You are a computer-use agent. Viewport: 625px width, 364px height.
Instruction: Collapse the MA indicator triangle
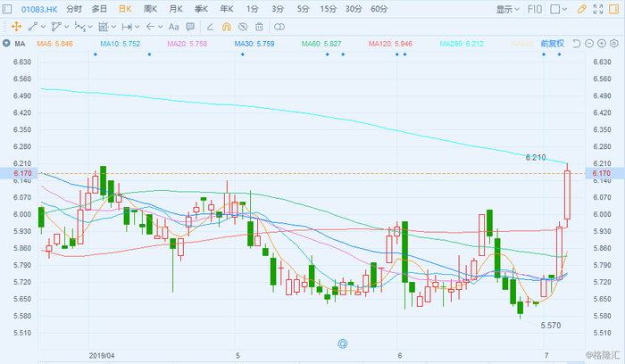point(6,43)
